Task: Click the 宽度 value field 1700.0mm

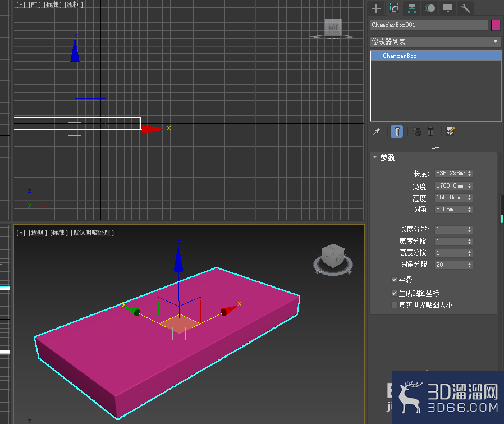Action: [x=451, y=186]
